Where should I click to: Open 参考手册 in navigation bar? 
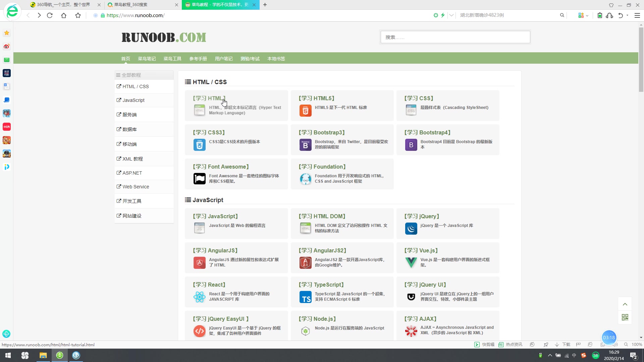[198, 59]
